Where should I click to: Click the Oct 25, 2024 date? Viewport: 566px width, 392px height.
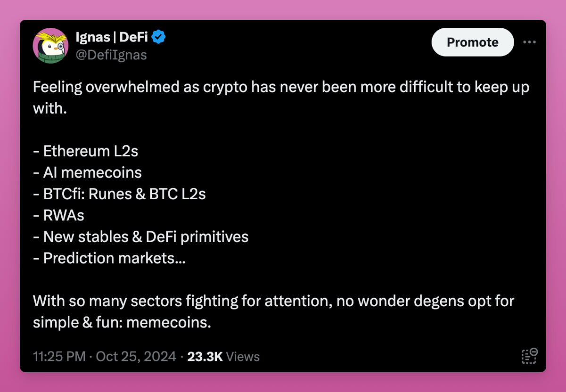(136, 356)
